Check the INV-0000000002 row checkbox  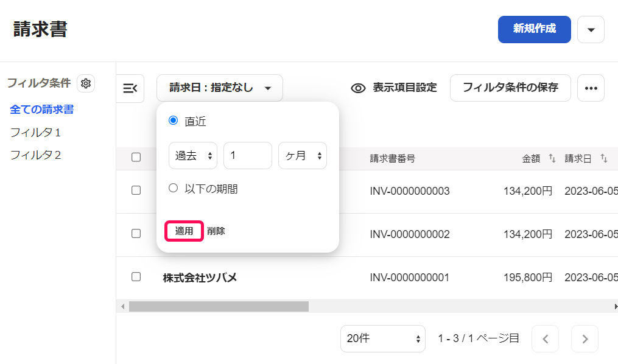point(136,234)
